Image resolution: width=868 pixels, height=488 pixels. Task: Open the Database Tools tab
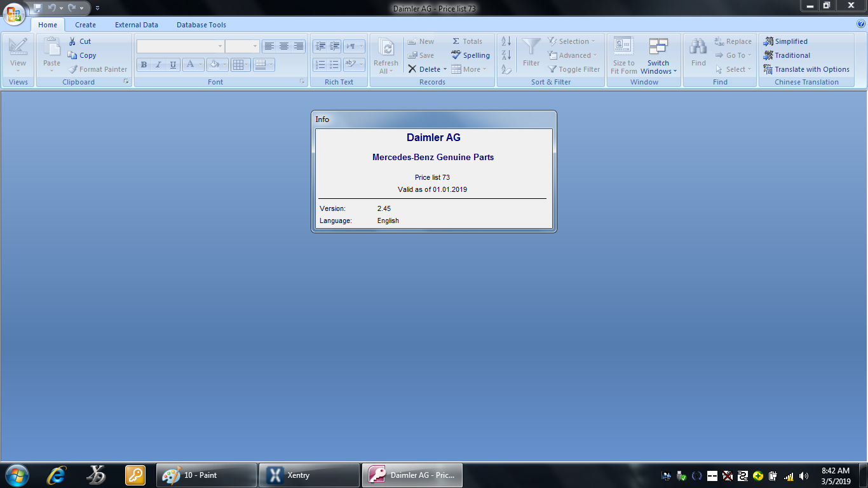click(x=201, y=25)
